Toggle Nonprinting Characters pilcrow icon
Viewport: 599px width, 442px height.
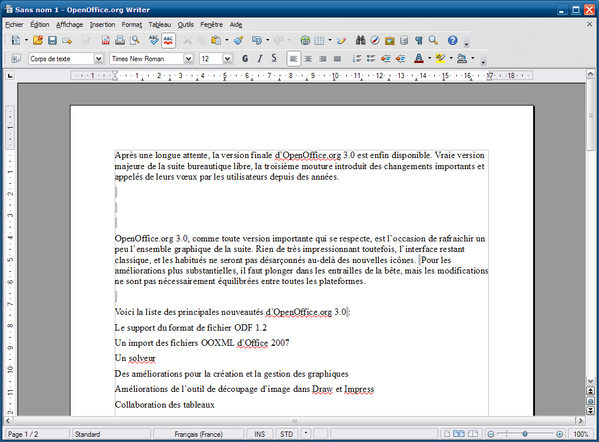pyautogui.click(x=419, y=40)
